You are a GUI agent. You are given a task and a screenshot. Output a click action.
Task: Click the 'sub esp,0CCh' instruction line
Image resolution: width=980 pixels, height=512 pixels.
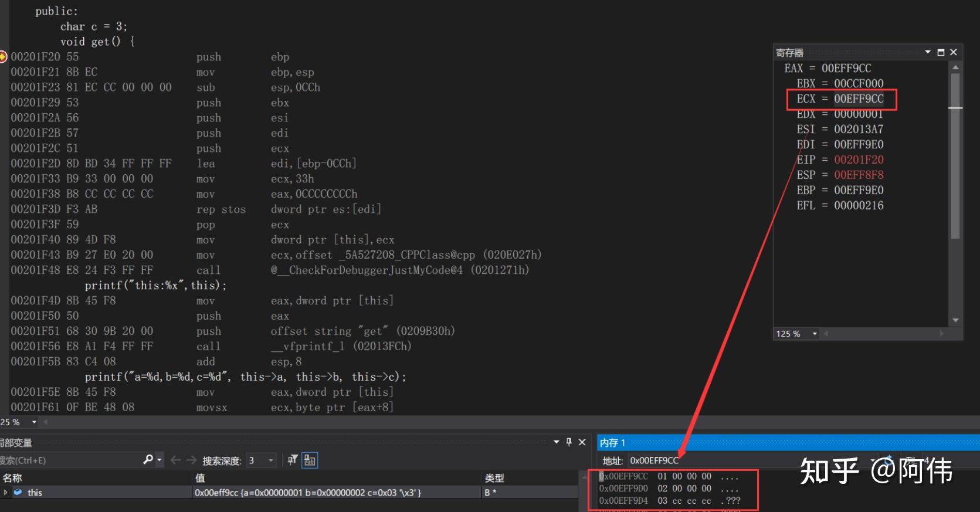165,87
